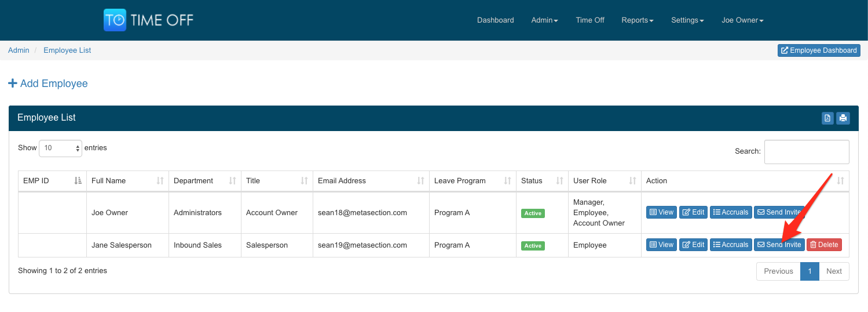Screen dimensions: 868x312
Task: Sort the Status column
Action: coord(559,181)
